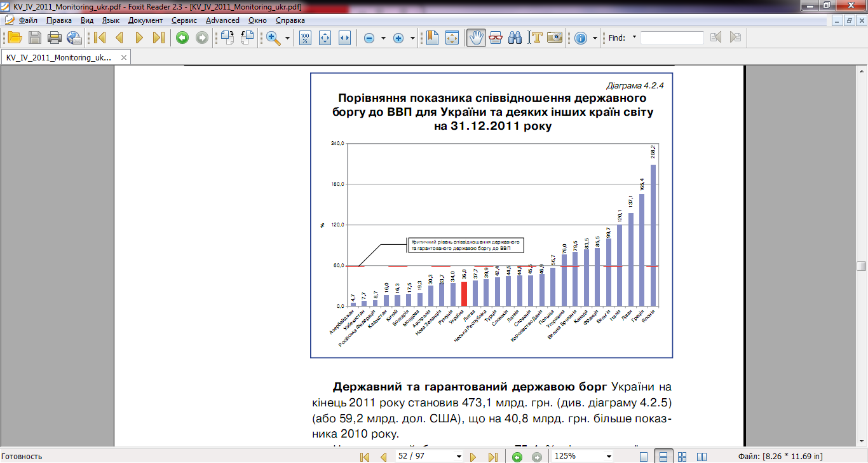
Task: Jump to last page via top toolbar
Action: point(159,38)
